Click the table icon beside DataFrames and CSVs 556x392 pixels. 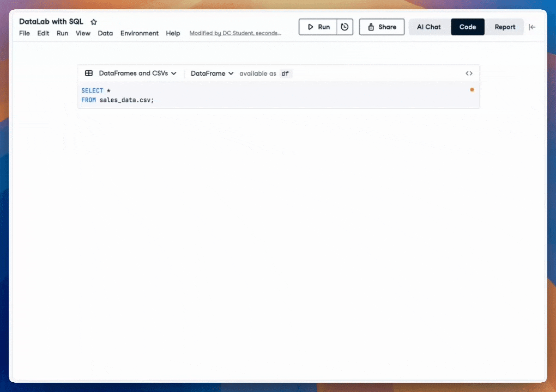(x=89, y=73)
